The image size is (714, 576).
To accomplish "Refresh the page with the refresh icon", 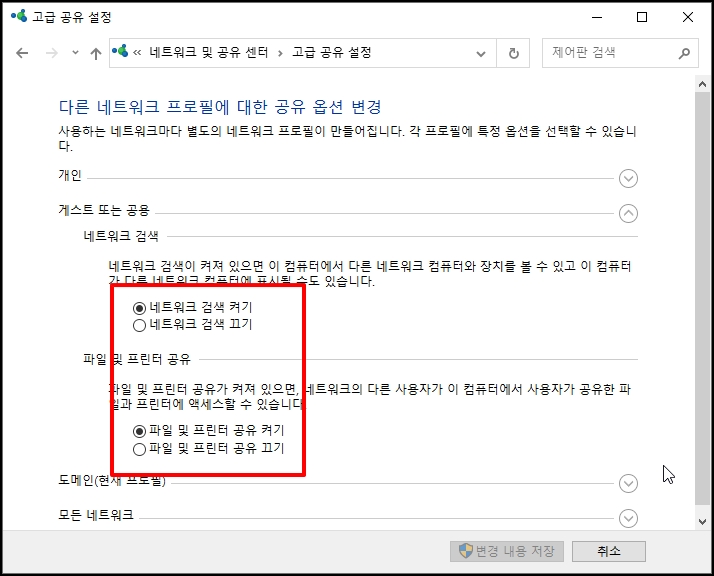I will click(514, 53).
